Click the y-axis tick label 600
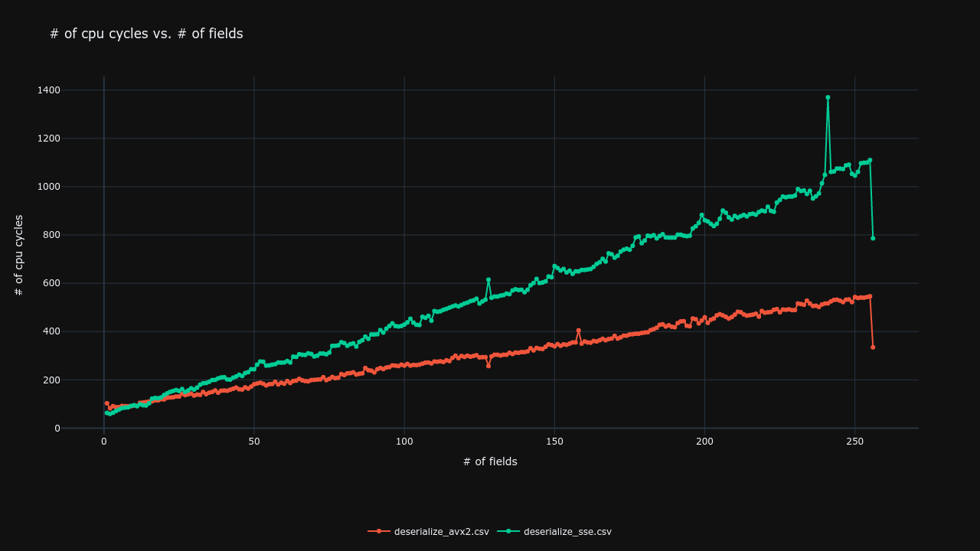The height and width of the screenshot is (551, 980). 51,283
